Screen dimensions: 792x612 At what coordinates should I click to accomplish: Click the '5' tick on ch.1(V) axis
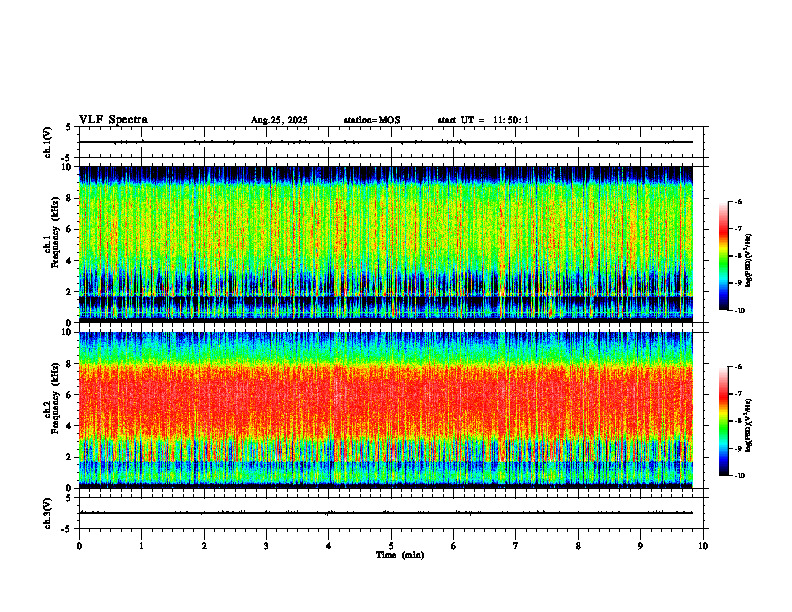tap(69, 127)
